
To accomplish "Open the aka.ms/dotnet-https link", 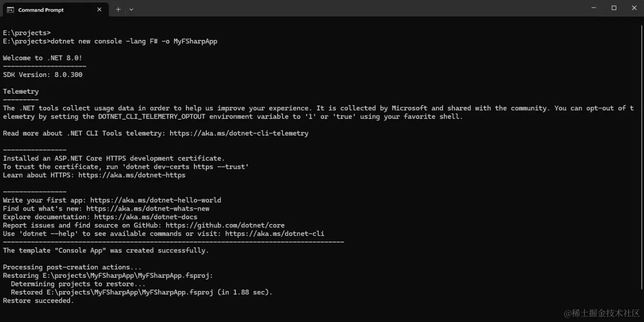I will point(132,175).
